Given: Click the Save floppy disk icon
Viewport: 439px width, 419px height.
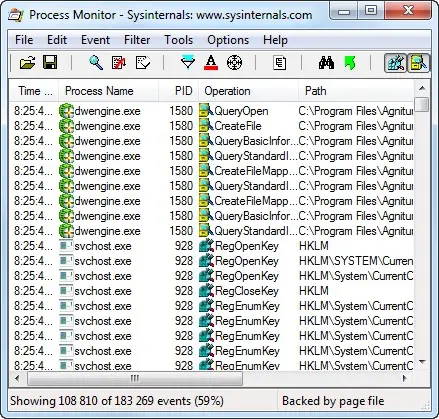Looking at the screenshot, I should pos(50,63).
